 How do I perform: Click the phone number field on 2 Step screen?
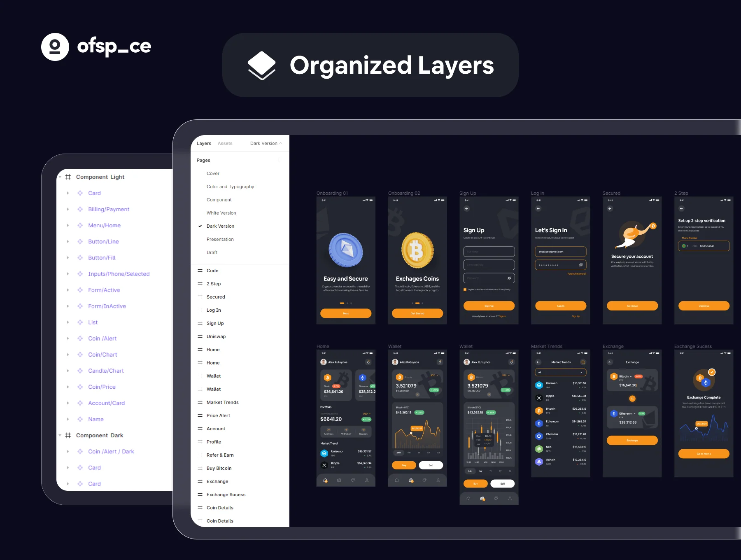[704, 246]
